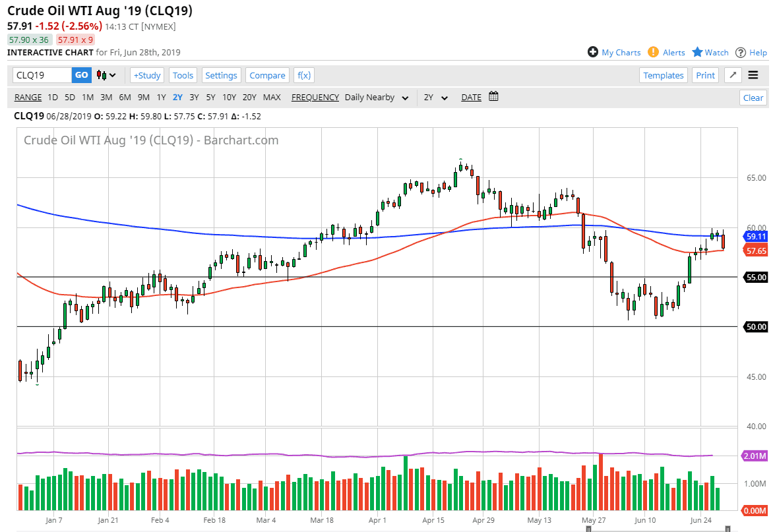Click the Watch star icon
This screenshot has width=775, height=532.
pos(698,52)
